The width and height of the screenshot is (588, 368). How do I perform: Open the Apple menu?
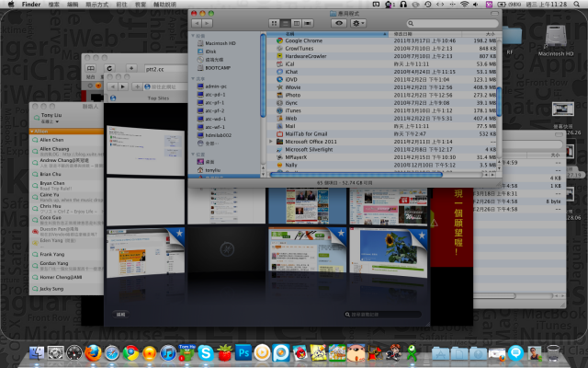click(11, 4)
